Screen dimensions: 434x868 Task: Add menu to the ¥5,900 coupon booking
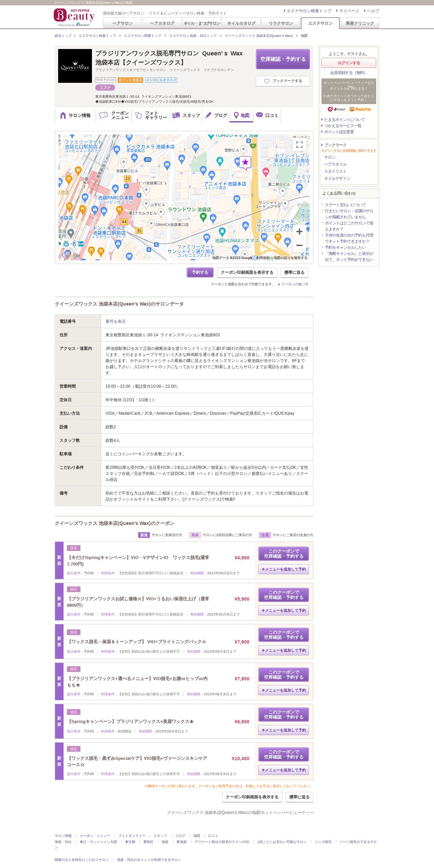click(284, 610)
